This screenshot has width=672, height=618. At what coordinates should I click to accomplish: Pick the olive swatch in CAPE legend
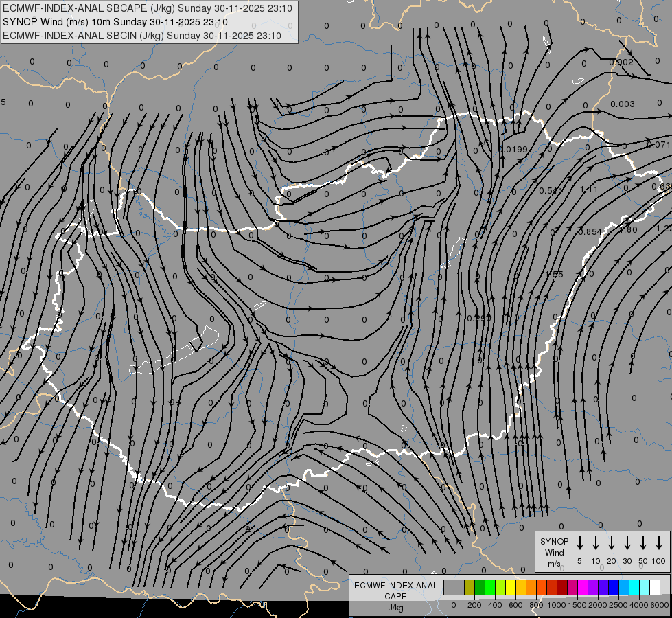tap(470, 587)
